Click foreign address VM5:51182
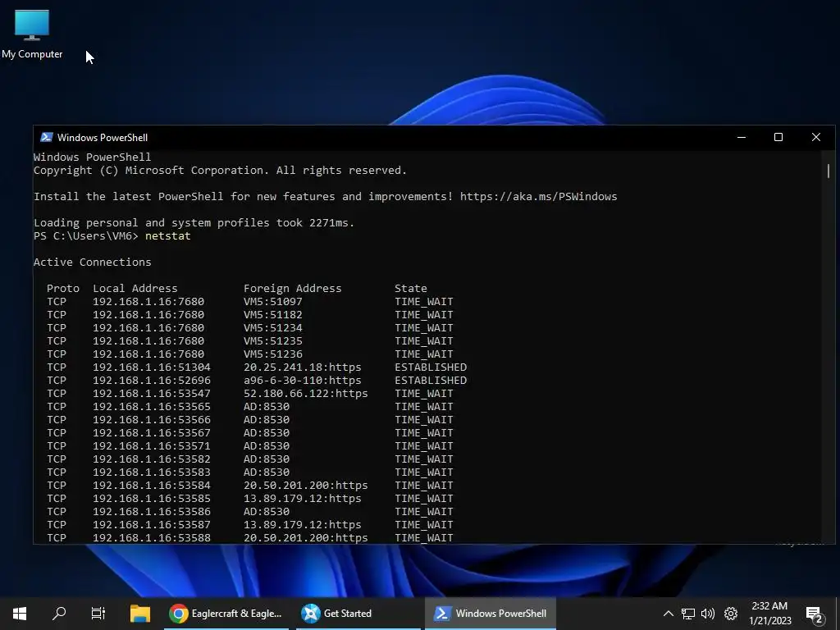 (272, 314)
